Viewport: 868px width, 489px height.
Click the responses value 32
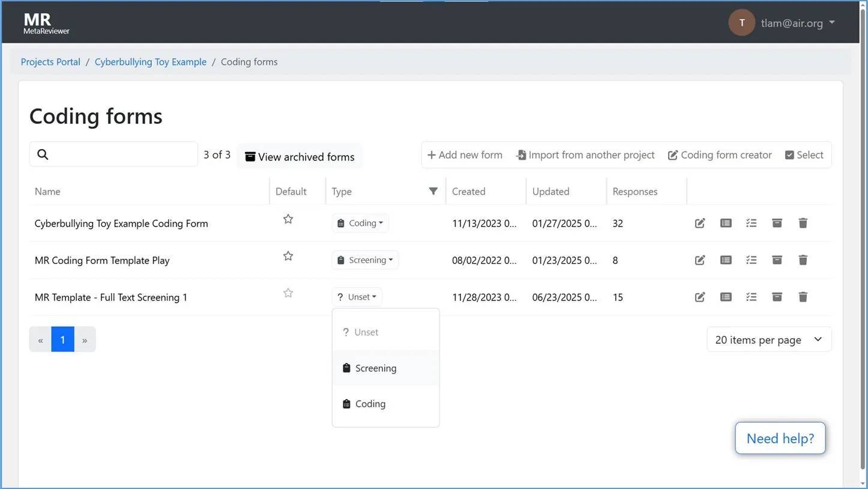[618, 223]
